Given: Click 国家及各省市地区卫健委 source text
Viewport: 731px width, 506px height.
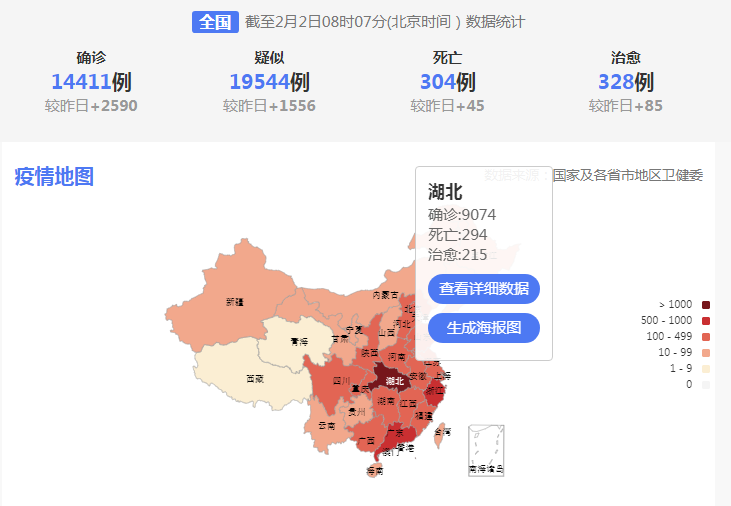Looking at the screenshot, I should pyautogui.click(x=628, y=175).
